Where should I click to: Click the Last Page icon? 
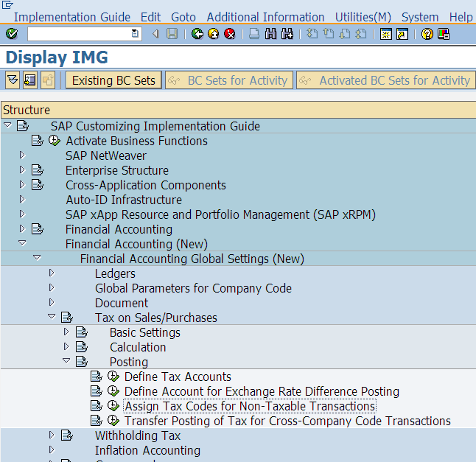[x=361, y=34]
